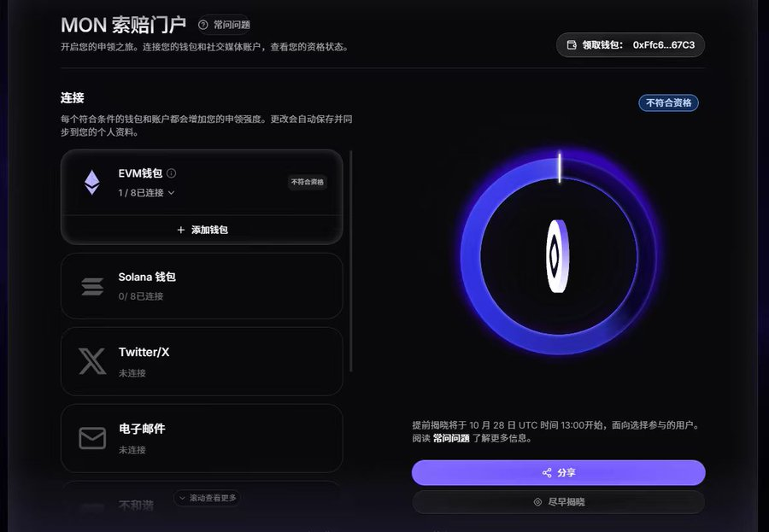
Task: Click the email envelope icon
Action: click(92, 438)
